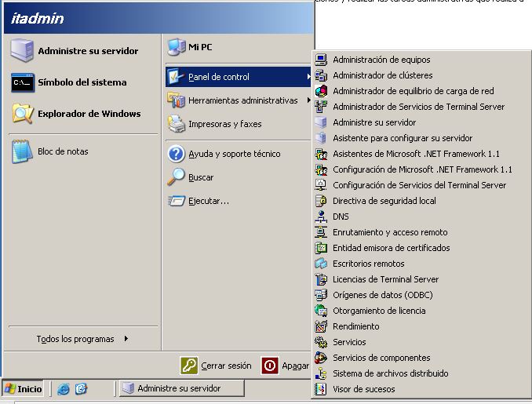532x404 pixels.
Task: Click the Inicio start button
Action: pyautogui.click(x=23, y=389)
